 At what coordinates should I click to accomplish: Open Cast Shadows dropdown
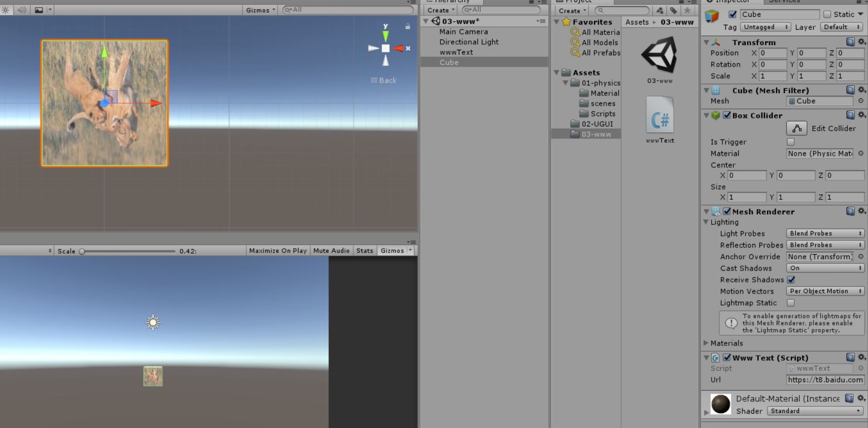coord(825,268)
